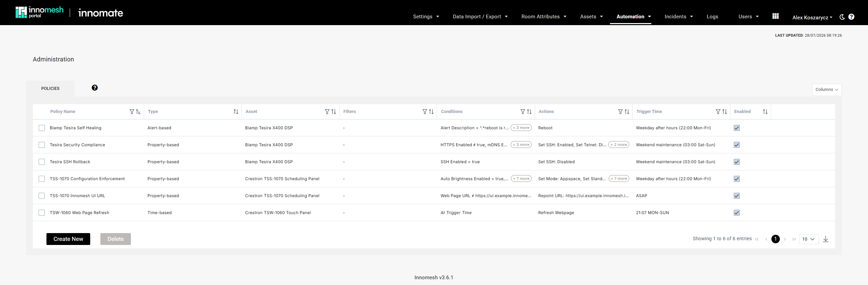Click the innomate brand logo
This screenshot has width=868, height=285.
pyautogui.click(x=101, y=13)
